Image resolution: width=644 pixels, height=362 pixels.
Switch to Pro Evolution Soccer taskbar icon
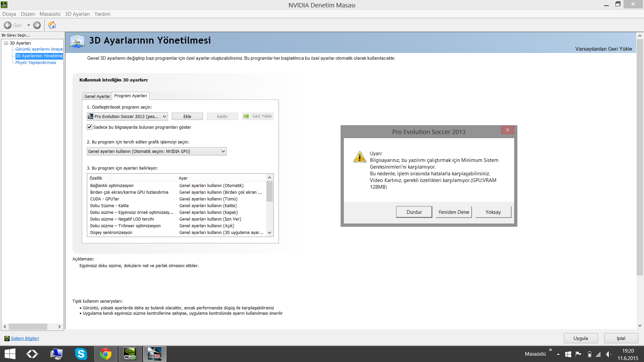click(x=155, y=354)
